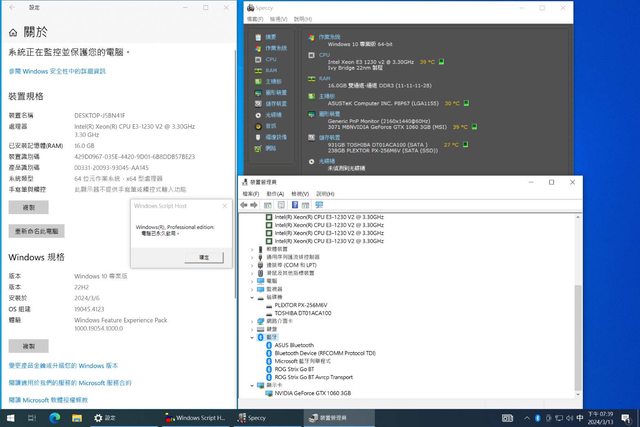
Task: Open the Action (動作) menu in Device Manager
Action: pos(275,194)
